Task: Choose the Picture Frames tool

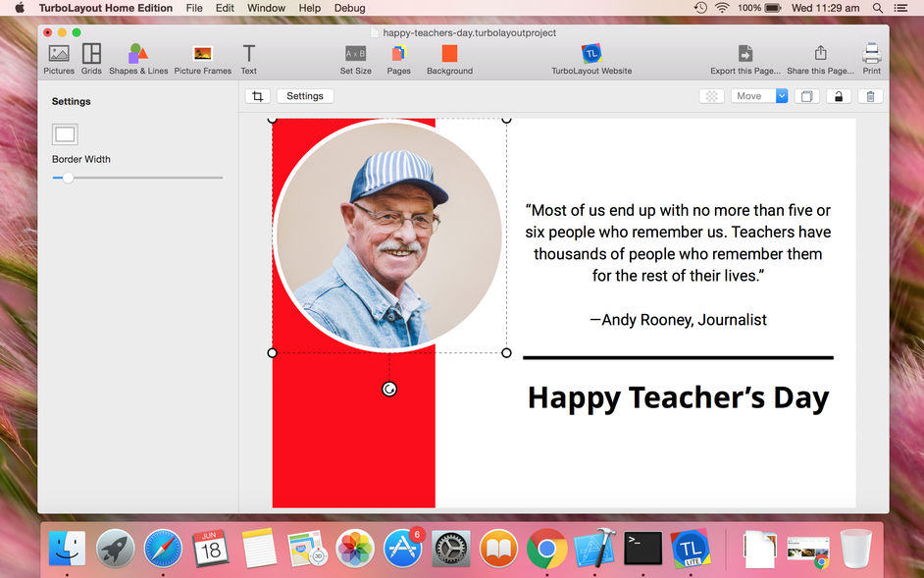Action: (203, 59)
